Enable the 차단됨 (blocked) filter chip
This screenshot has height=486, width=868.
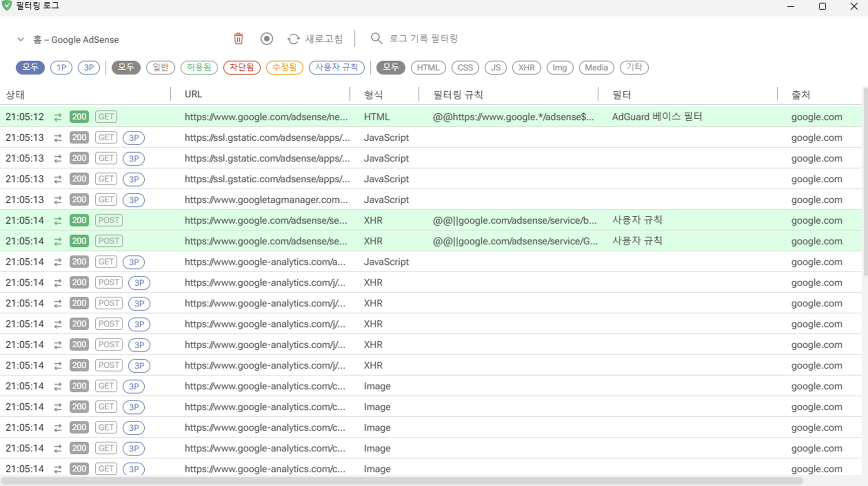click(x=242, y=68)
